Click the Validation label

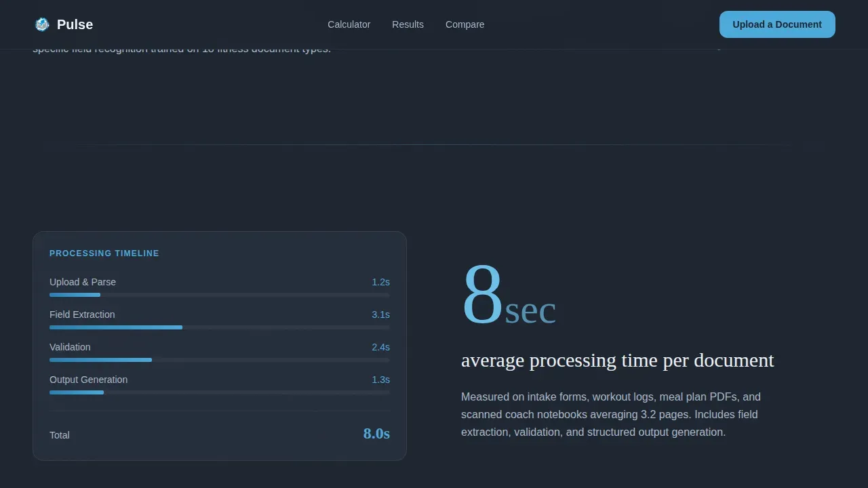click(x=70, y=347)
